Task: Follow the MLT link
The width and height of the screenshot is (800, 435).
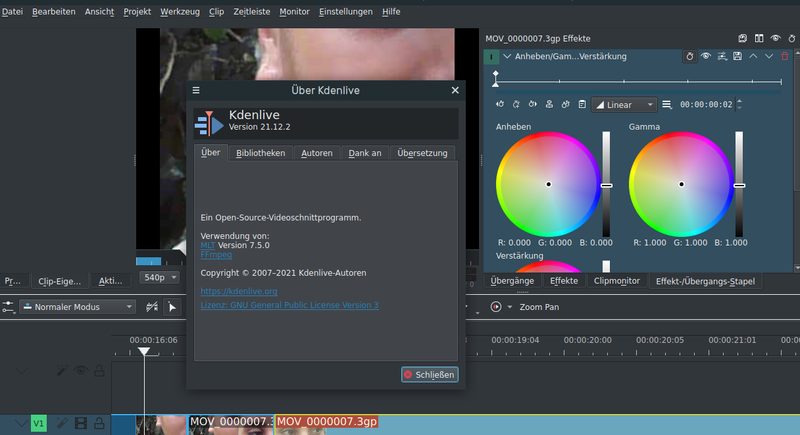Action: 208,245
